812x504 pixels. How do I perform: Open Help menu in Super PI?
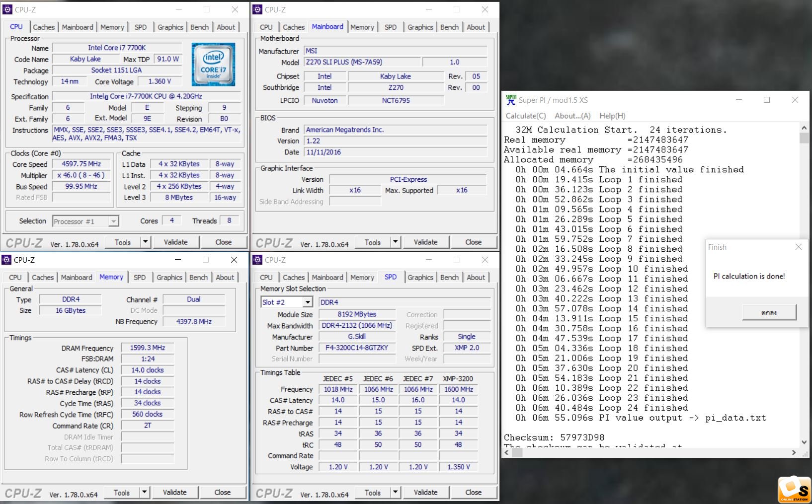pyautogui.click(x=612, y=116)
